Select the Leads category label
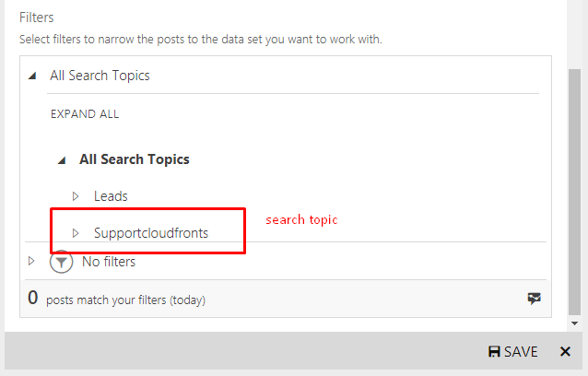Screen dimensions: 588x376 pos(111,196)
